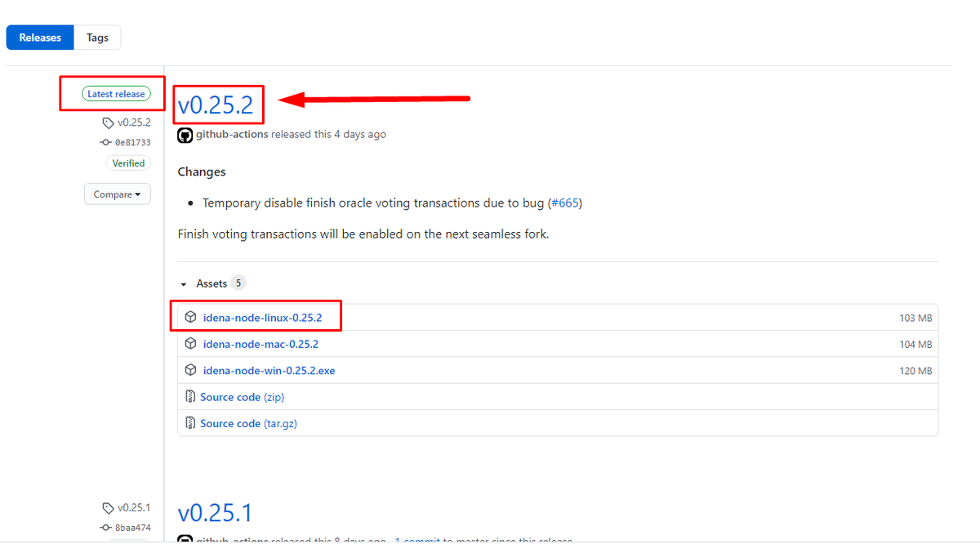Click the commit icon beside 8baa474
The height and width of the screenshot is (544, 980).
(x=105, y=528)
